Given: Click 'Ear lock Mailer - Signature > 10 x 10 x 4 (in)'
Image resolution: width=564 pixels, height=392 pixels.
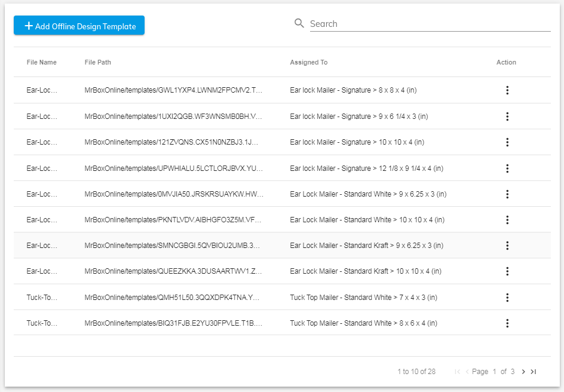Looking at the screenshot, I should point(357,142).
